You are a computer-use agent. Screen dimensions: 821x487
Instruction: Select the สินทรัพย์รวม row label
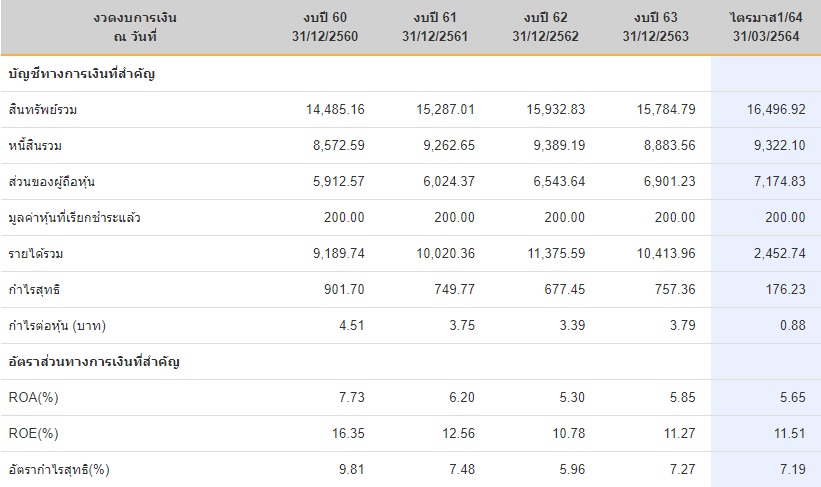pyautogui.click(x=41, y=110)
